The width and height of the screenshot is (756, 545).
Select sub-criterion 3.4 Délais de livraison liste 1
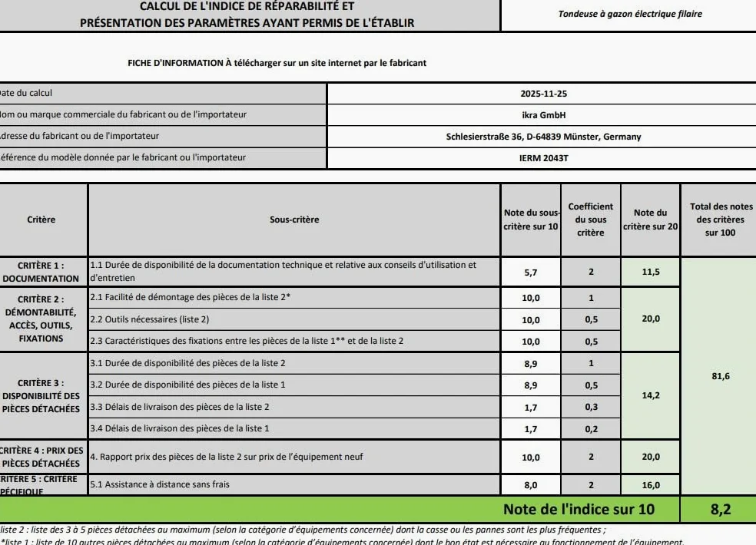click(294, 428)
